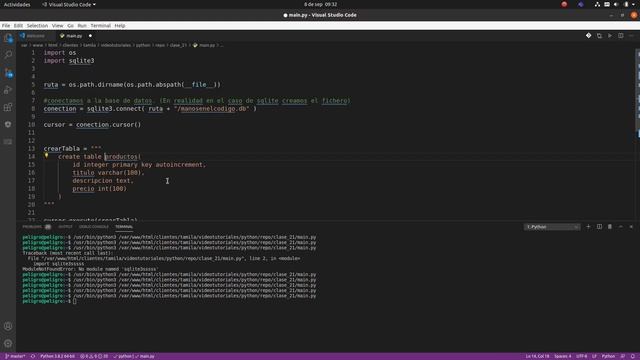Click the editor minimap on the right edge
640x360 pixels.
click(x=638, y=94)
